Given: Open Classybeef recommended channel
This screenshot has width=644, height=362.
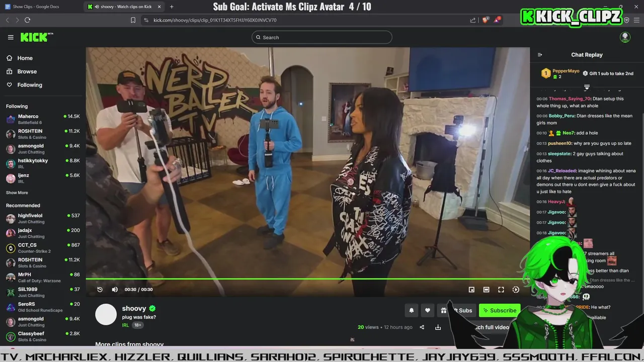Looking at the screenshot, I should pos(43,336).
